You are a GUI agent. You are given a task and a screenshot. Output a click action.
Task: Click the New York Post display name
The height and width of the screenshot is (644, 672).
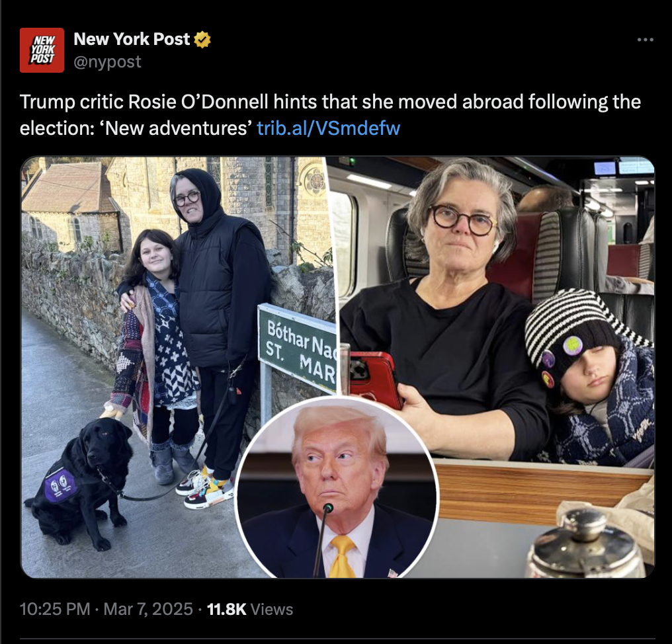132,39
